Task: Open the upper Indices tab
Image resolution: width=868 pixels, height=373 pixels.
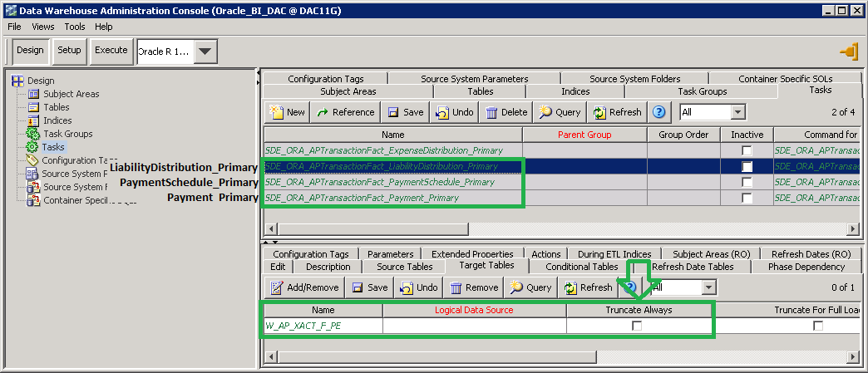Action: 575,91
